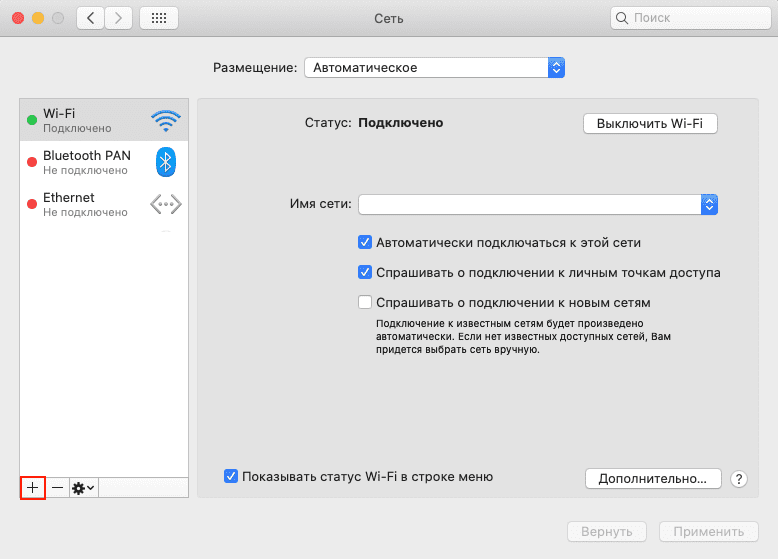Toggle showing Wi-Fi status in menu bar
Image resolution: width=778 pixels, height=559 pixels.
pos(232,477)
